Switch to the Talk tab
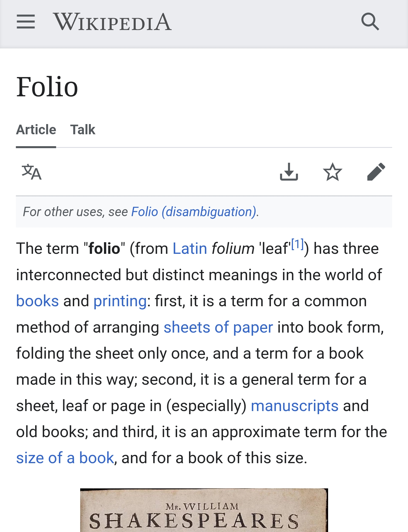This screenshot has height=532, width=408. pyautogui.click(x=83, y=130)
